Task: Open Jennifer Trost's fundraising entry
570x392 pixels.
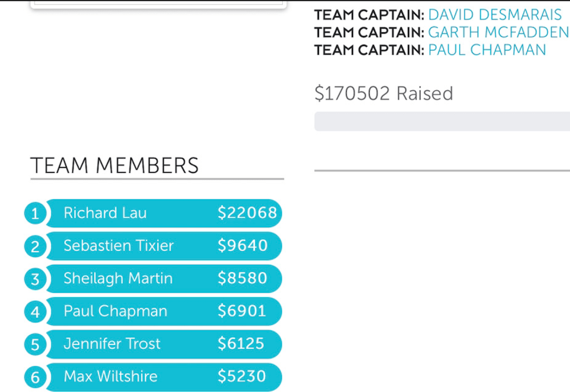Action: click(x=112, y=344)
